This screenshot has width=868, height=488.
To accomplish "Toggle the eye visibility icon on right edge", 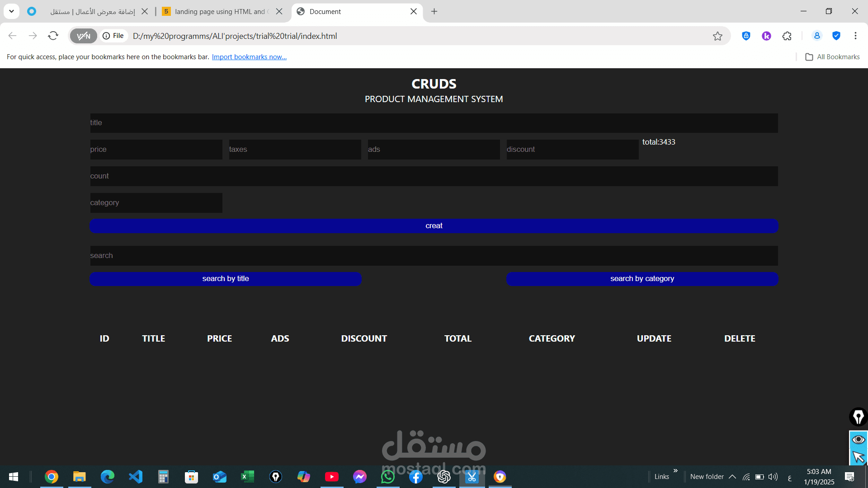I will pos(858,439).
